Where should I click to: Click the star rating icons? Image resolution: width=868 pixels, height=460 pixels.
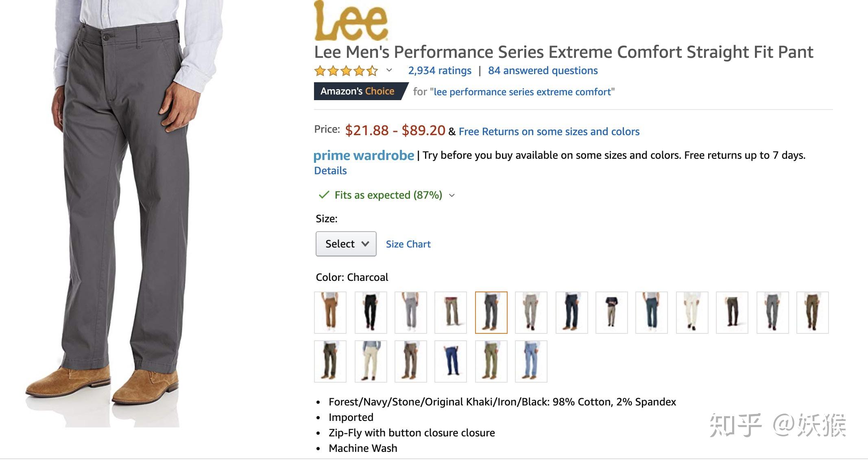coord(346,71)
